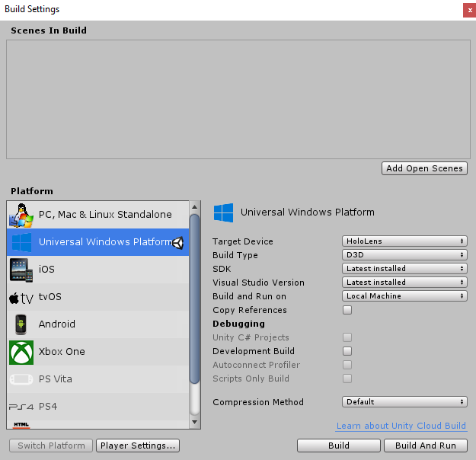The width and height of the screenshot is (476, 460).
Task: Click the Target Device label
Action: pos(242,241)
